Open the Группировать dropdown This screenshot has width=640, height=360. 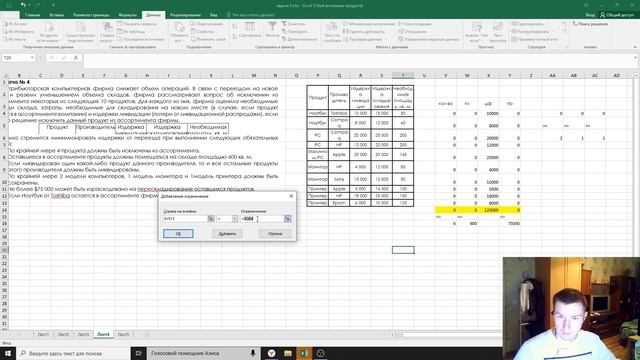[x=530, y=24]
